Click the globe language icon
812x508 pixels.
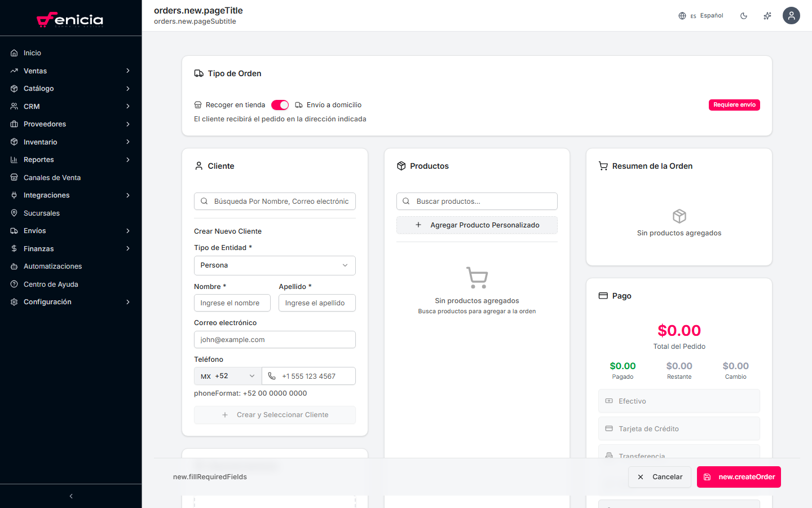click(x=682, y=16)
